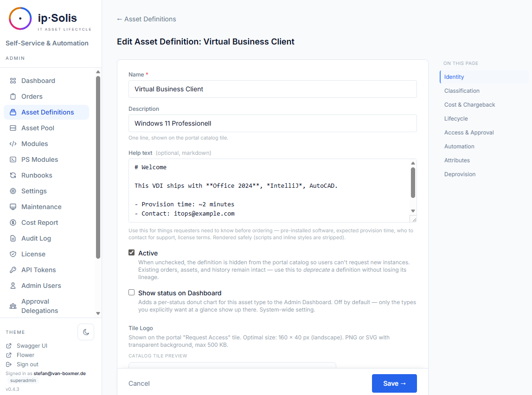Click the Audit Log document icon
This screenshot has width=532, height=395.
click(13, 238)
